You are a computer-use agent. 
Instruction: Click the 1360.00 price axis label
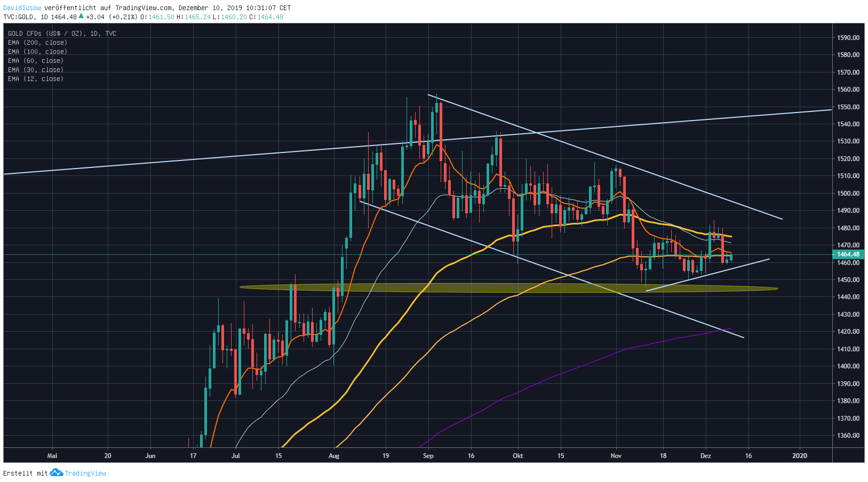(848, 436)
